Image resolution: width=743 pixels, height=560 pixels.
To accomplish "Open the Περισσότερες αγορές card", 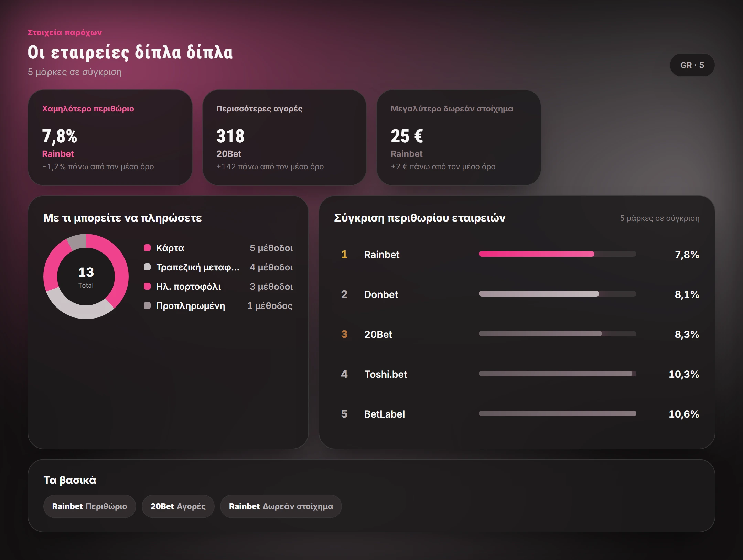I will pos(284,138).
